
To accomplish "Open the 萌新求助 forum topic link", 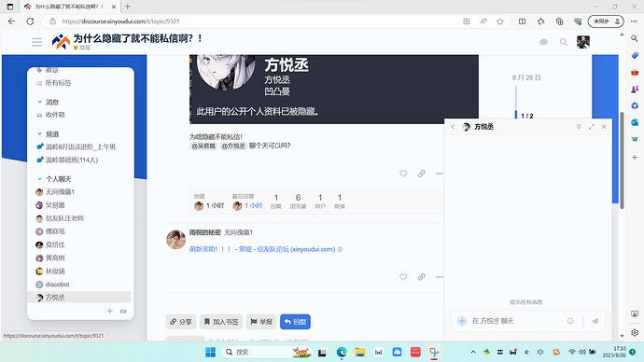I will tap(262, 249).
